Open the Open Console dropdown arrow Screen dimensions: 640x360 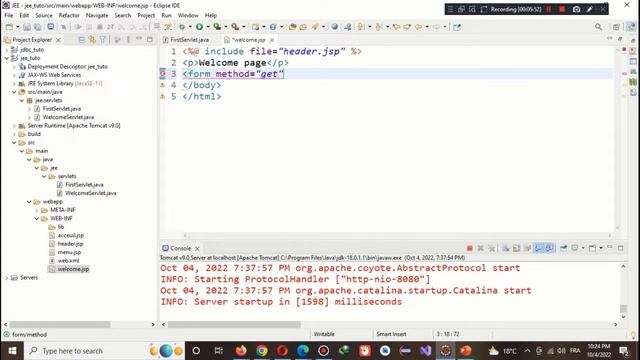click(601, 248)
